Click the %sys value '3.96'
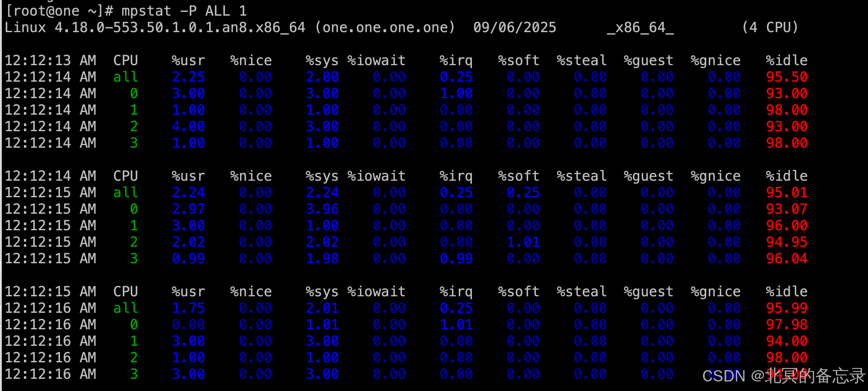 [322, 209]
